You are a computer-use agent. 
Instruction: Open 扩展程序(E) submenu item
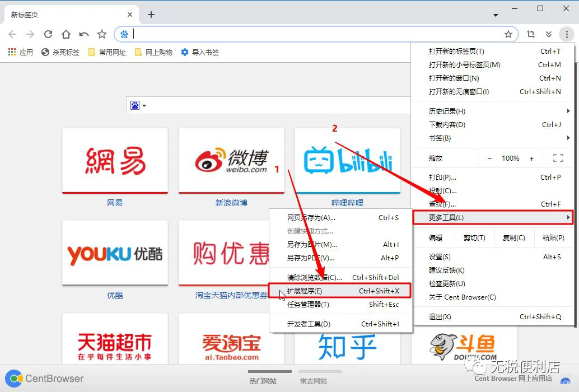click(341, 291)
